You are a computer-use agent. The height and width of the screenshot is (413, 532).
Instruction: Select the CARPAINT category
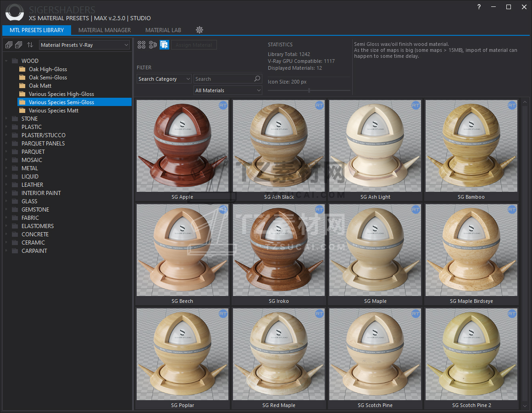pyautogui.click(x=34, y=251)
